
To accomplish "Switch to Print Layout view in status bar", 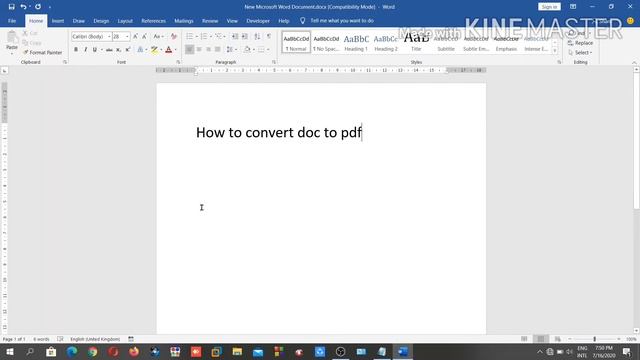I will pyautogui.click(x=541, y=339).
